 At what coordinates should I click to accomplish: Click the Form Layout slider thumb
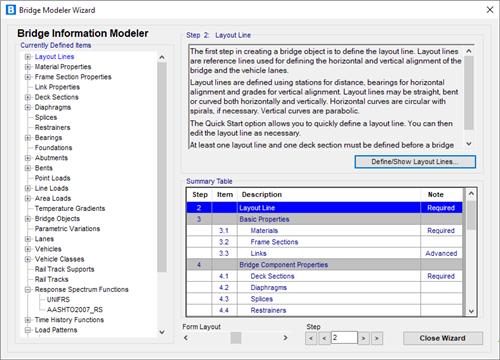(x=236, y=338)
